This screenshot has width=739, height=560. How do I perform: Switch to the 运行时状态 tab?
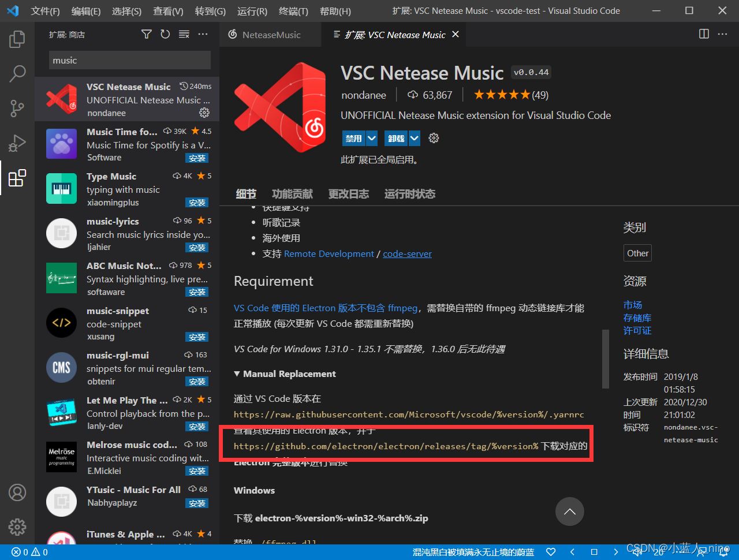tap(410, 194)
